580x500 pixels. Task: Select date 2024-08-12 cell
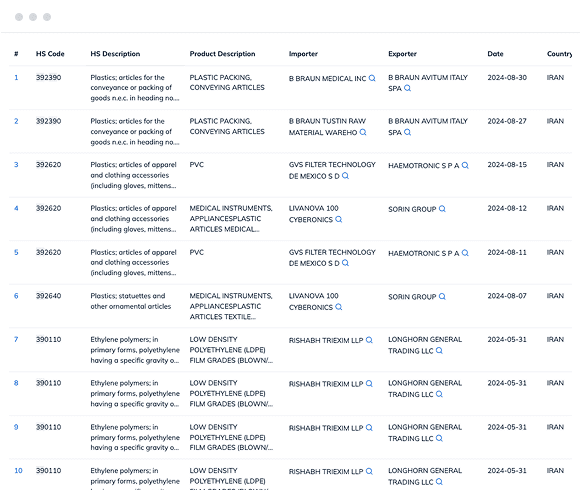(x=507, y=209)
